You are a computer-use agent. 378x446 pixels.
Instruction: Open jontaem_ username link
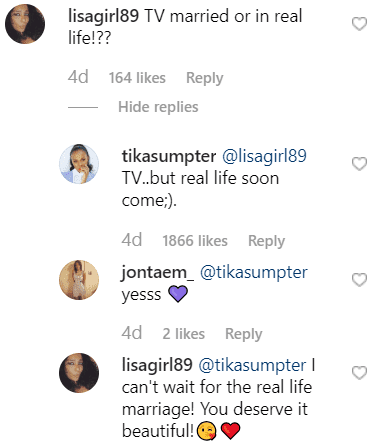pyautogui.click(x=157, y=272)
